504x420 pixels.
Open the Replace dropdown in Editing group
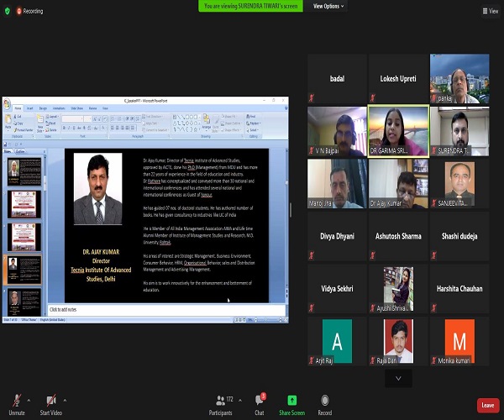(254, 123)
